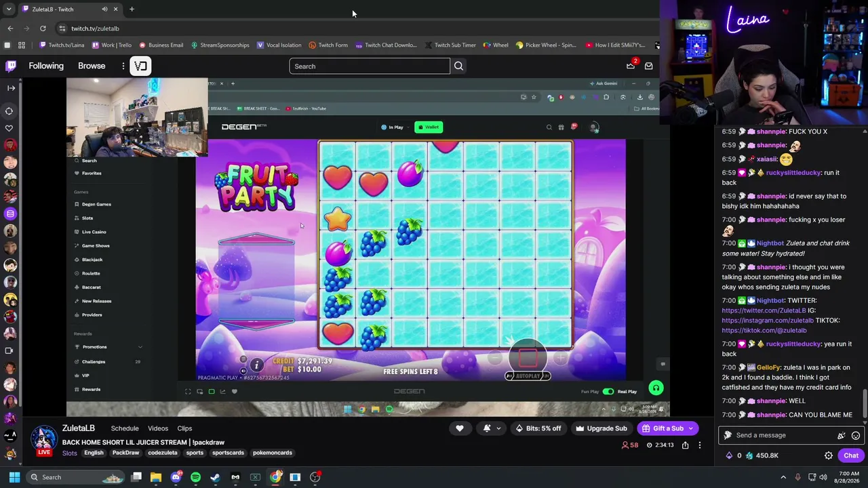Open 450.8K channel points icon
Viewport: 868px width, 488px height.
[749, 455]
